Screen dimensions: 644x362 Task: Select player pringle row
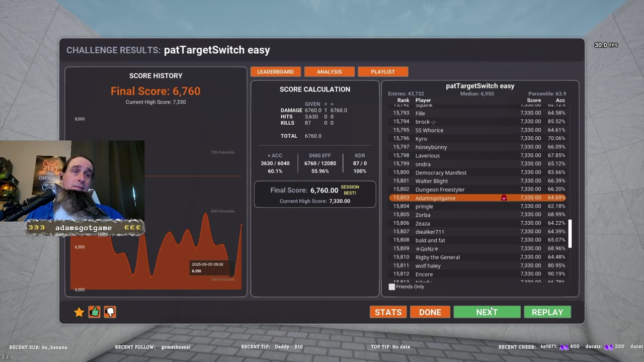(x=477, y=207)
